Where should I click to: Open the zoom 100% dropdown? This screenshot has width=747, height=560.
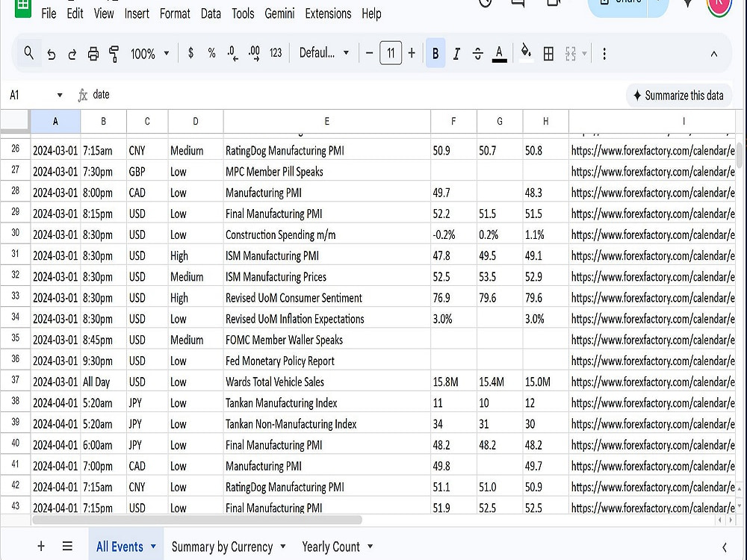150,54
